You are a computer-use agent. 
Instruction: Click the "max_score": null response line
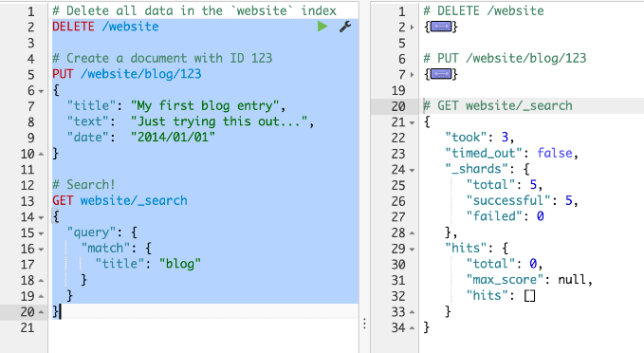pyautogui.click(x=529, y=280)
